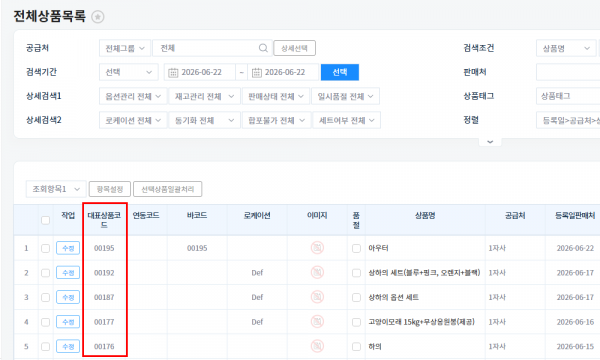Click the 판매처 input field
This screenshot has width=600, height=360.
[568, 72]
